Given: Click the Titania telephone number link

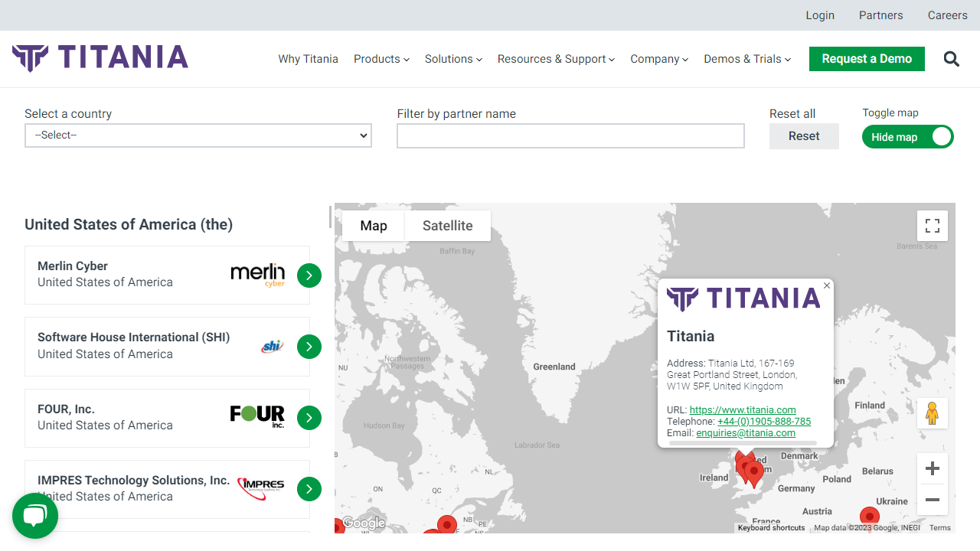Looking at the screenshot, I should (x=764, y=422).
